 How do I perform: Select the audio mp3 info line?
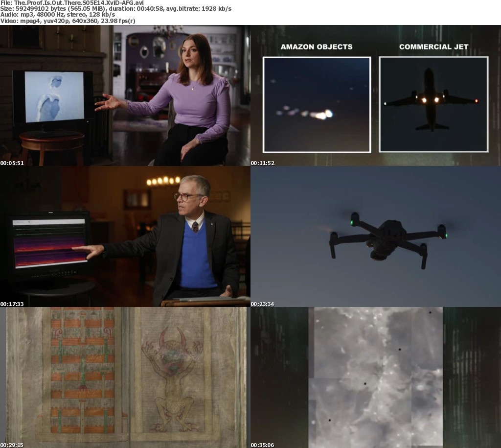(x=58, y=15)
